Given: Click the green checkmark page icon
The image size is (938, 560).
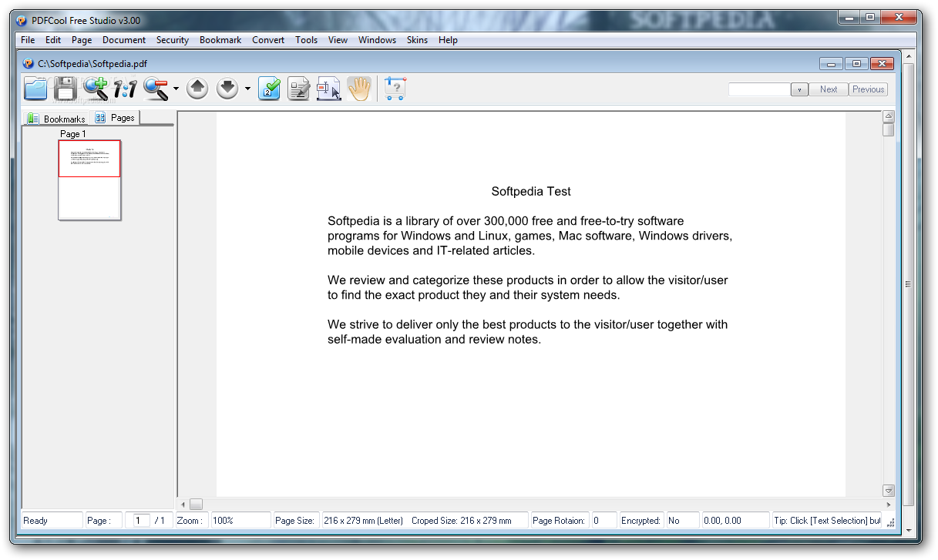Looking at the screenshot, I should pos(269,89).
